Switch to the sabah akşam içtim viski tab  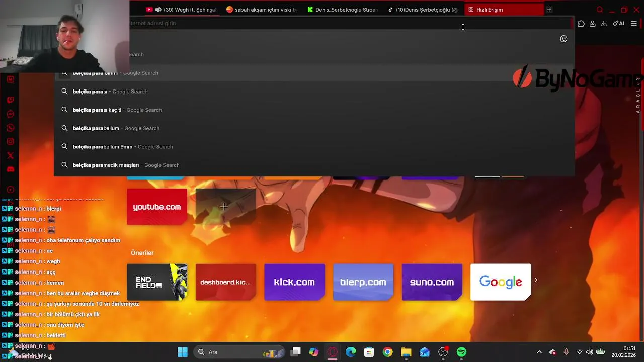(x=262, y=10)
